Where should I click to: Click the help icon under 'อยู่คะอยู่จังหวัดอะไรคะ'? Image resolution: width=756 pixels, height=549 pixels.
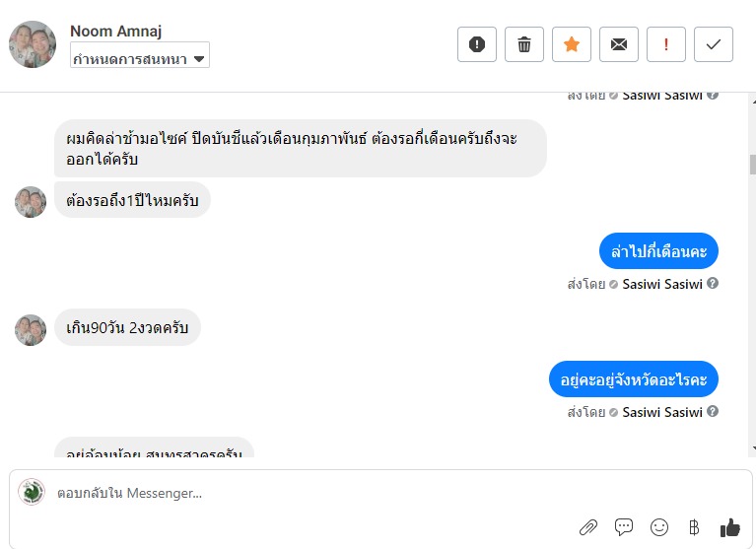coord(713,412)
